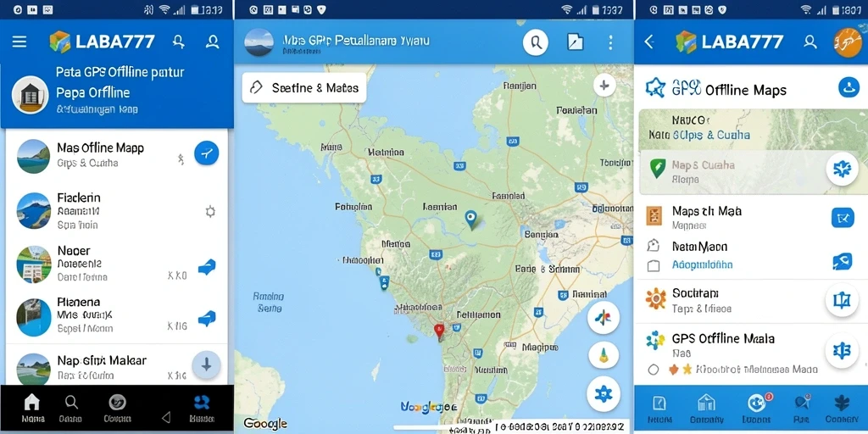Open the Mas Offline Mapp thumbnail
This screenshot has width=868, height=434.
[x=33, y=156]
